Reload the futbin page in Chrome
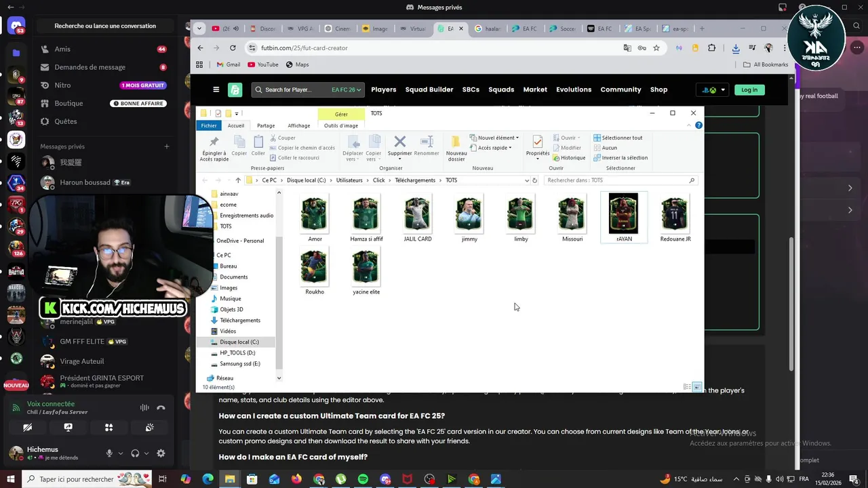This screenshot has height=488, width=868. point(233,48)
